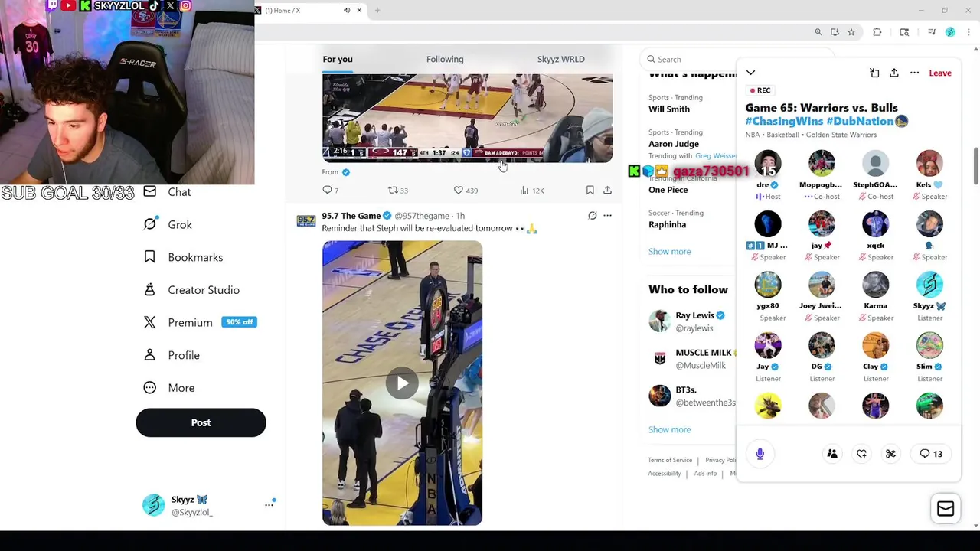Image resolution: width=980 pixels, height=551 pixels.
Task: Open the Will Smith trending topic
Action: [669, 109]
